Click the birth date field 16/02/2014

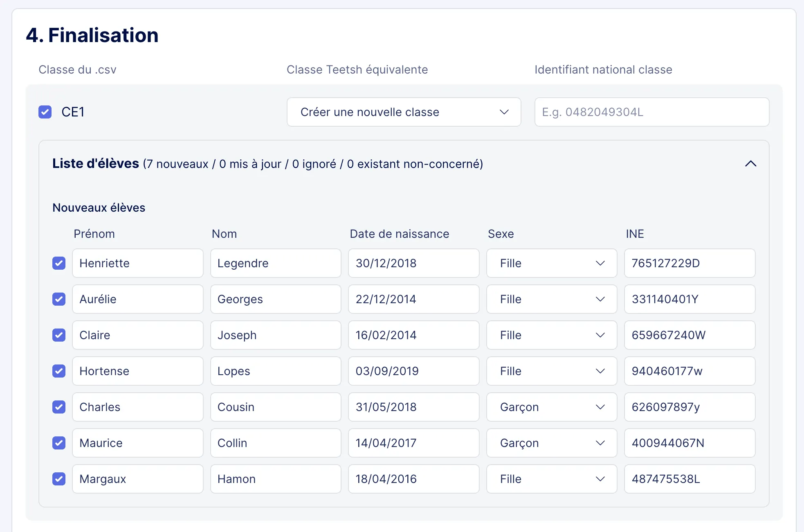[x=414, y=335]
